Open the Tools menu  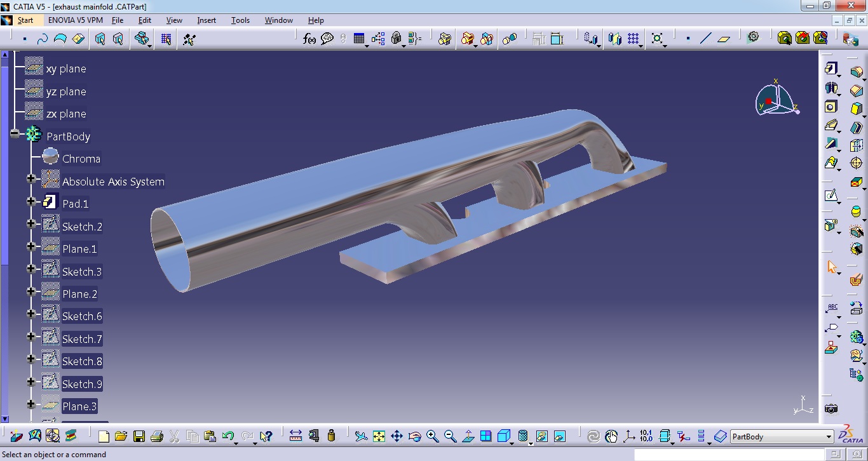pos(240,20)
